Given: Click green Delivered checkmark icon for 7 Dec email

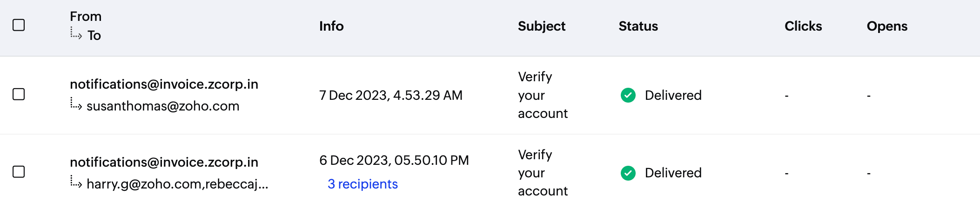Looking at the screenshot, I should 628,95.
